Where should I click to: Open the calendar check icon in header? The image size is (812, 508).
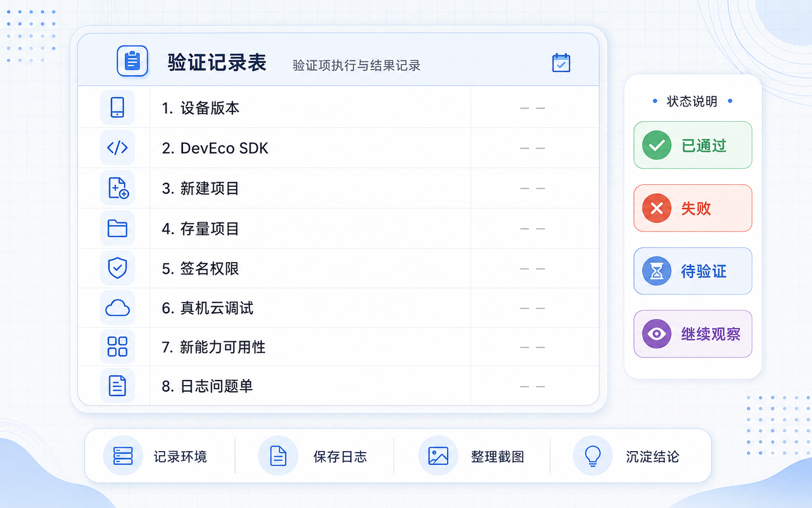pos(561,63)
